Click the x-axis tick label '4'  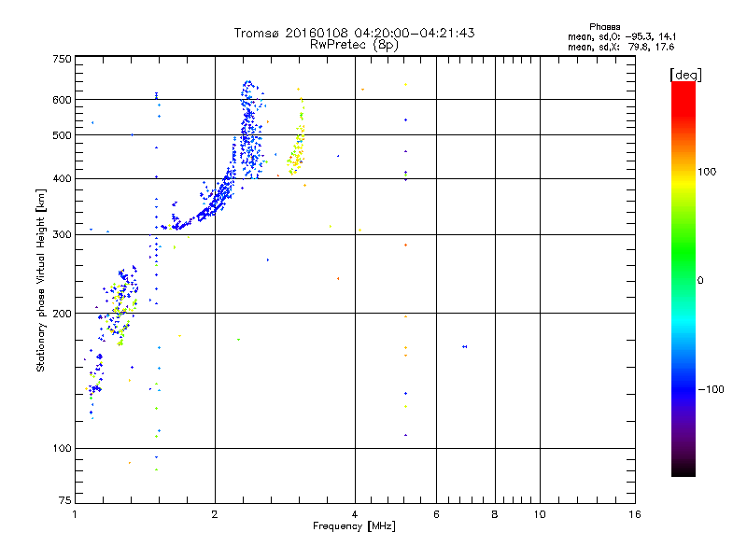[x=355, y=514]
